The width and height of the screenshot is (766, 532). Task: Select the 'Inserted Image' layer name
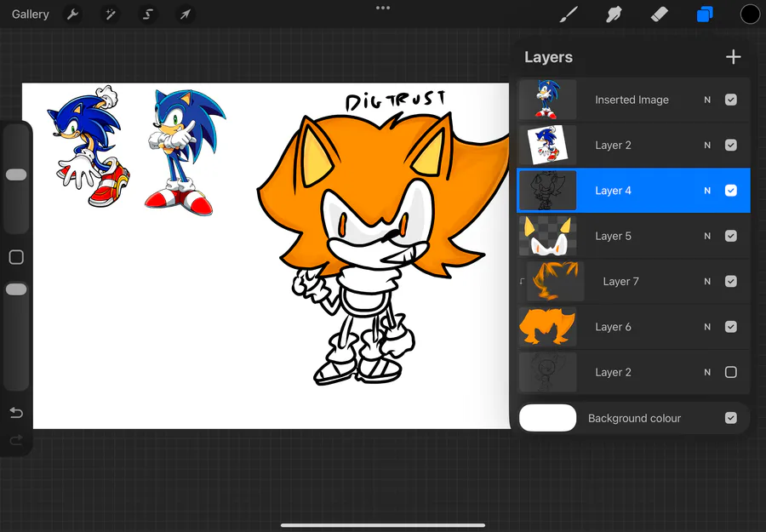point(632,100)
